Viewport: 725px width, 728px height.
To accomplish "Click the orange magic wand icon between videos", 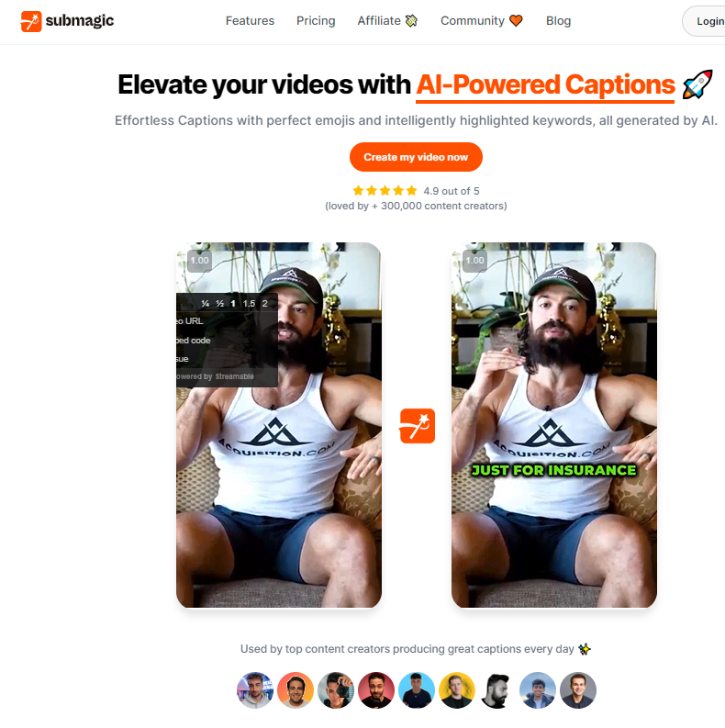I will (x=418, y=426).
